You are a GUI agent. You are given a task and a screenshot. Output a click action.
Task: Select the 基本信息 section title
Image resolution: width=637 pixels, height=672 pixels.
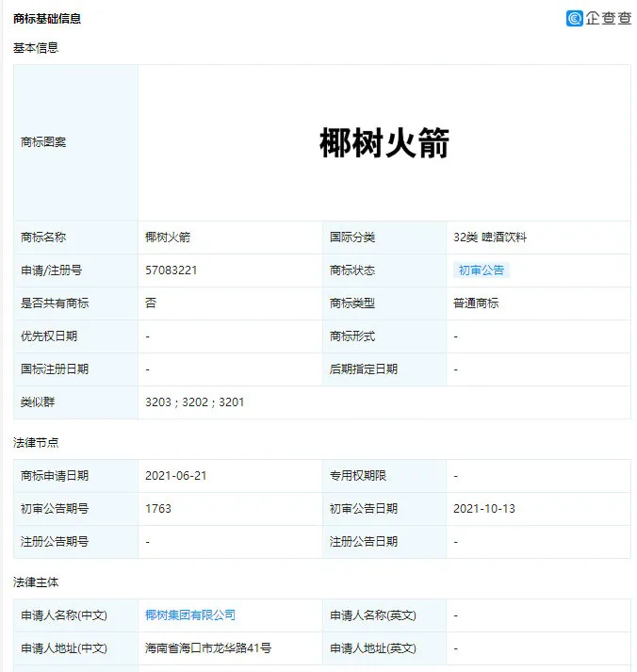click(36, 48)
